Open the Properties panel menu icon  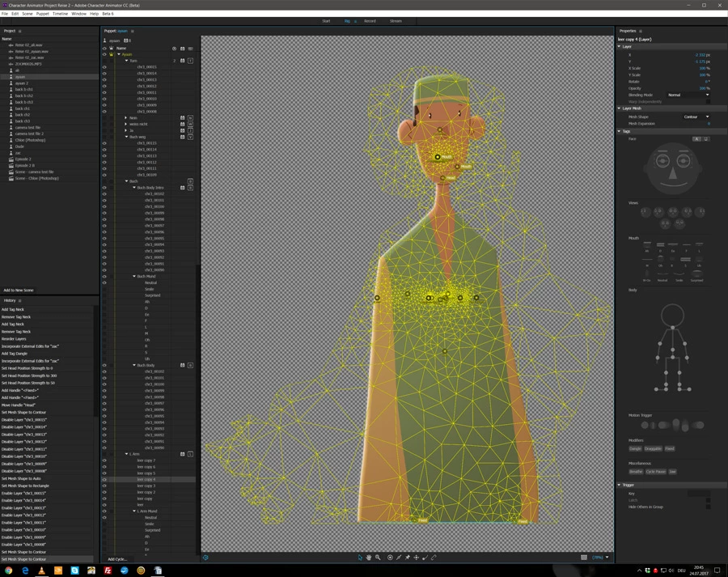tap(641, 31)
